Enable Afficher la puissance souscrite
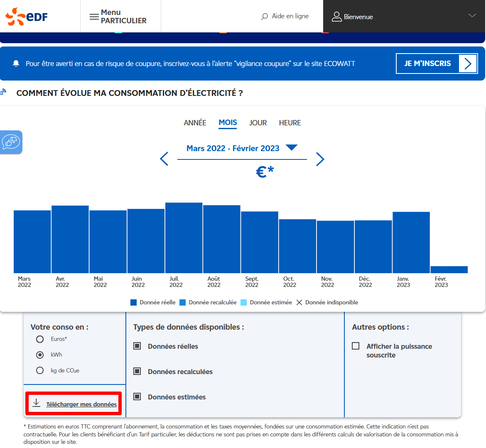Image resolution: width=486 pixels, height=448 pixels. [x=356, y=345]
